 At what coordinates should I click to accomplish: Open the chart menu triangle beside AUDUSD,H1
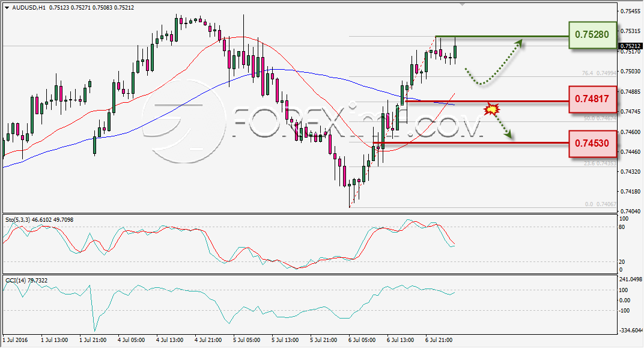pos(7,8)
